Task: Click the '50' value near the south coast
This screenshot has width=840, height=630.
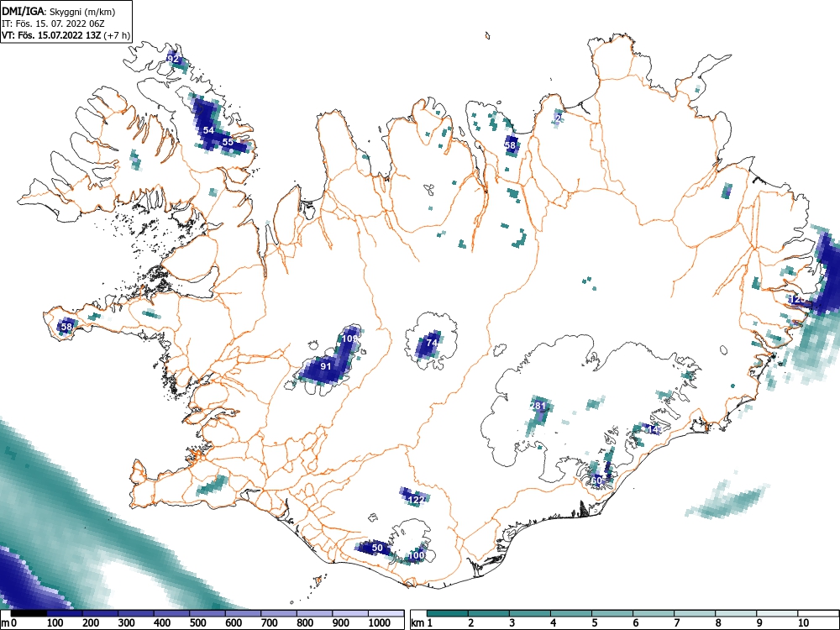Action: (x=377, y=548)
